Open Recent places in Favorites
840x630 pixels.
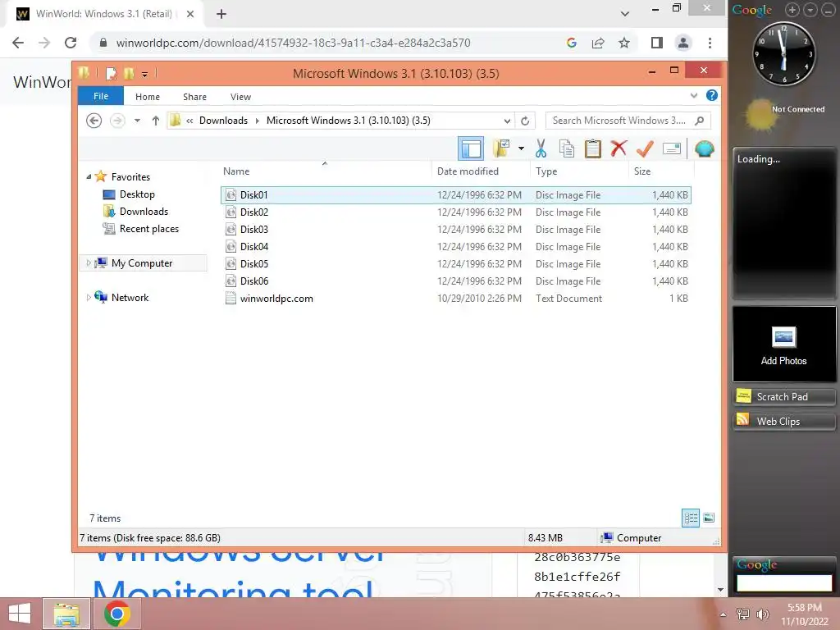tap(149, 229)
